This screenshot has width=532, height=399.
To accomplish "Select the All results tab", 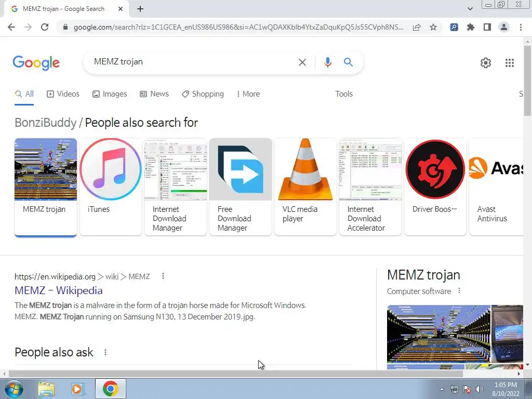I will (24, 94).
